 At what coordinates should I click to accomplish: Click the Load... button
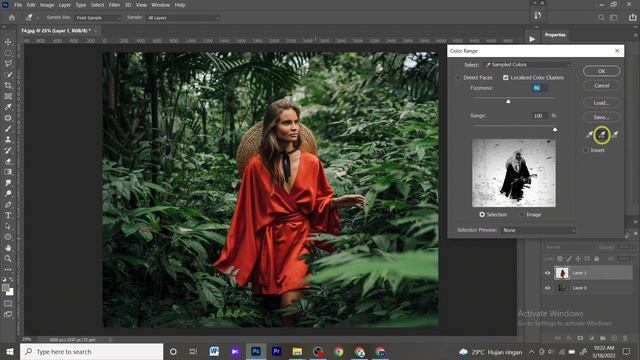coord(601,103)
